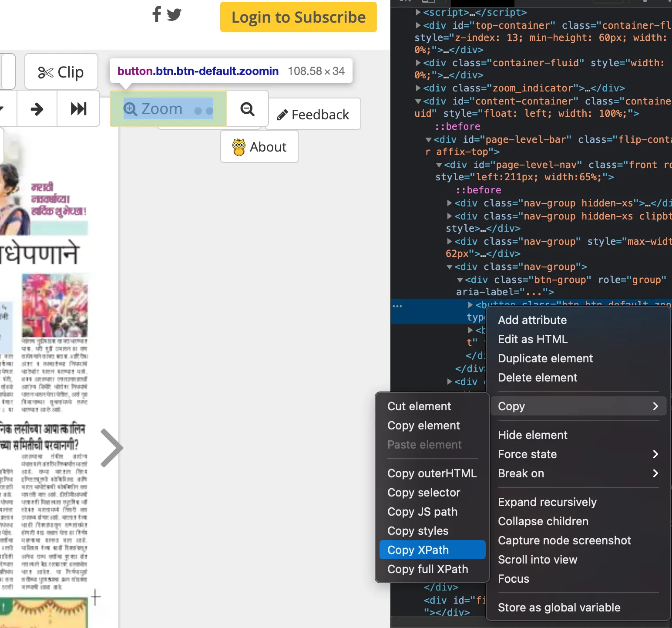Viewport: 672px width, 628px height.
Task: Click the Facebook icon in the header
Action: (157, 14)
